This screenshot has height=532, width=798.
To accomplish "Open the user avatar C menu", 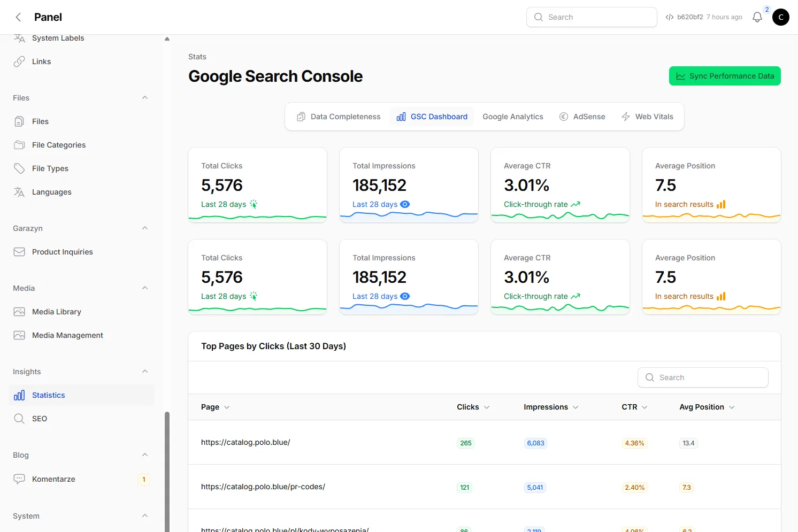I will (x=780, y=17).
